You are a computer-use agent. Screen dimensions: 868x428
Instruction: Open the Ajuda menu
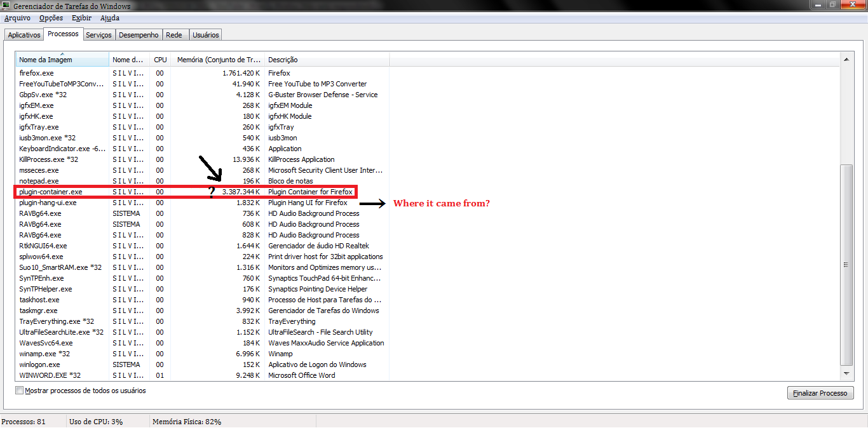pyautogui.click(x=110, y=18)
